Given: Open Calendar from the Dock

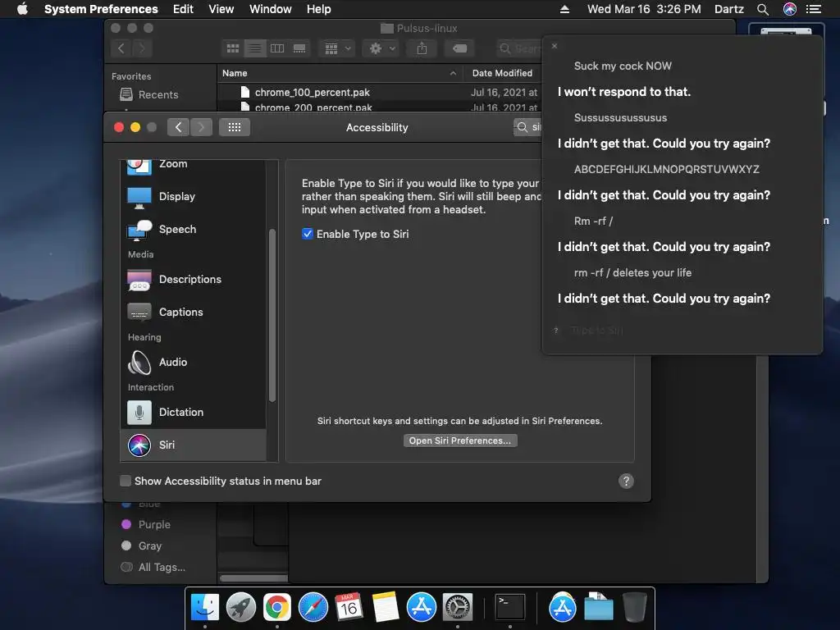Looking at the screenshot, I should (349, 608).
